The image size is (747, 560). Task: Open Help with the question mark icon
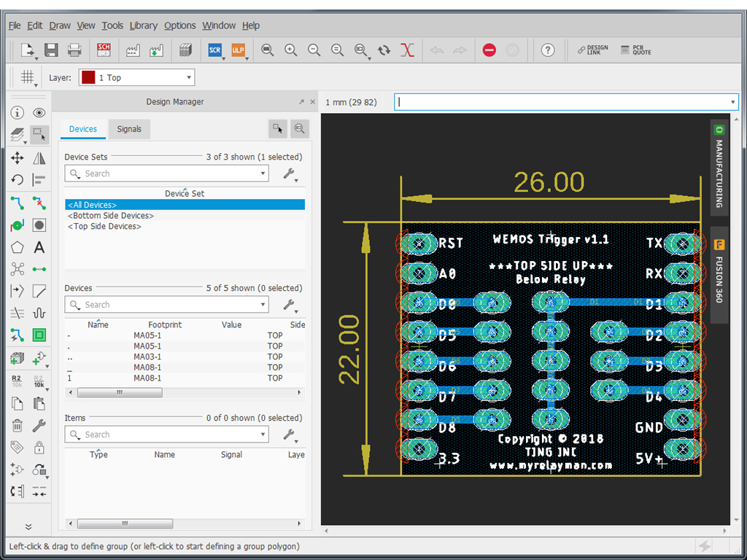(x=548, y=50)
